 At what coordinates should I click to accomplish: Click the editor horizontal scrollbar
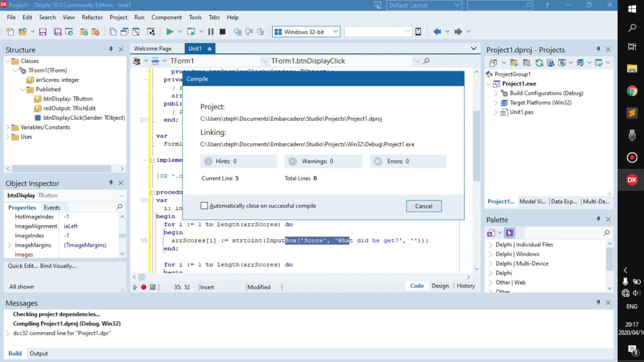point(301,277)
